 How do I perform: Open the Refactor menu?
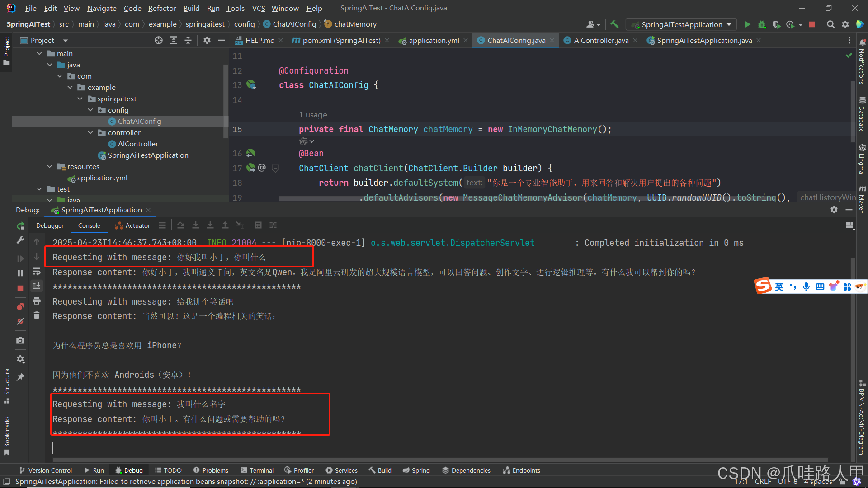click(x=162, y=8)
